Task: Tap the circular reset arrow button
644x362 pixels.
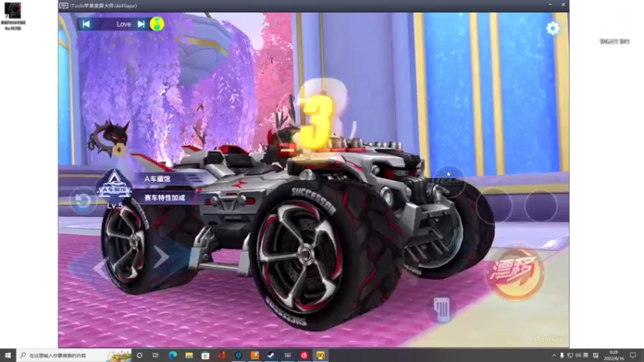Action: coord(83,200)
